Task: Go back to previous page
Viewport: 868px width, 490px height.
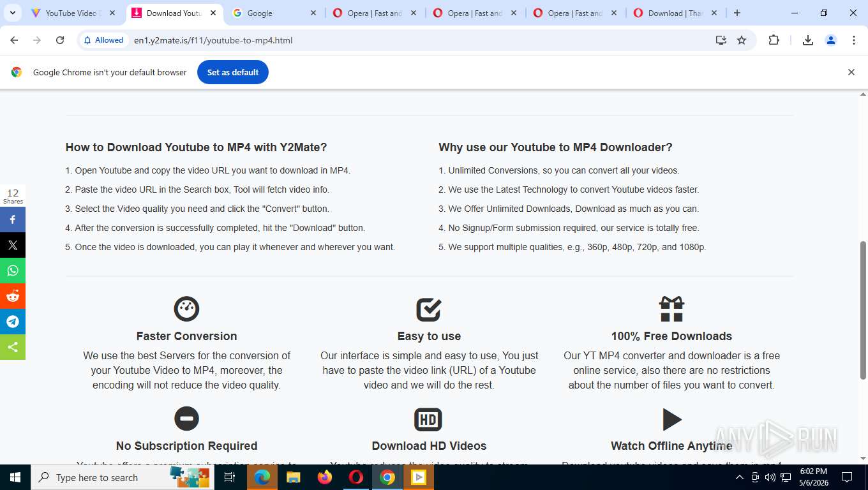Action: pyautogui.click(x=14, y=40)
